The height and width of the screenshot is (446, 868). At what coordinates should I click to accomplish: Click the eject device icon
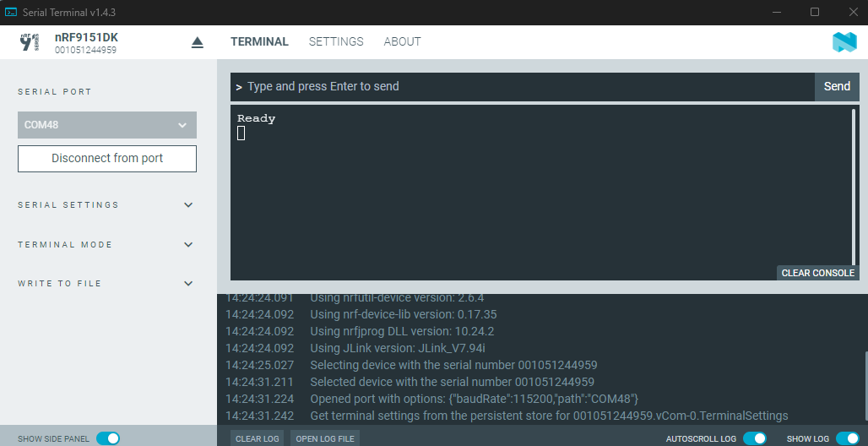pyautogui.click(x=198, y=43)
